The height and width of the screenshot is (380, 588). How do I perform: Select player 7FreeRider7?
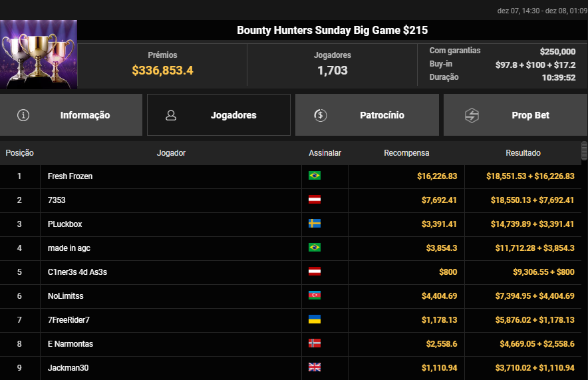(69, 320)
